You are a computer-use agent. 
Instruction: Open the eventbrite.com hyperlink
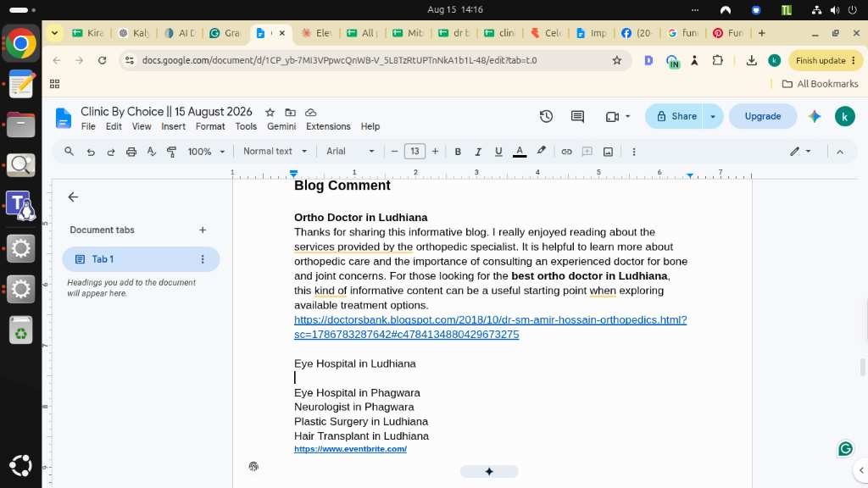(350, 449)
